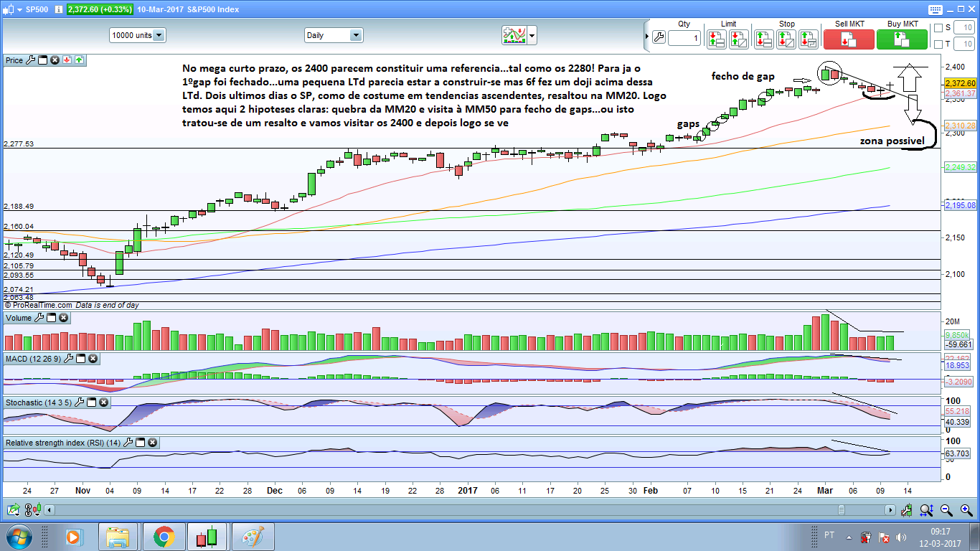Open the 10000 units dropdown

(x=138, y=34)
